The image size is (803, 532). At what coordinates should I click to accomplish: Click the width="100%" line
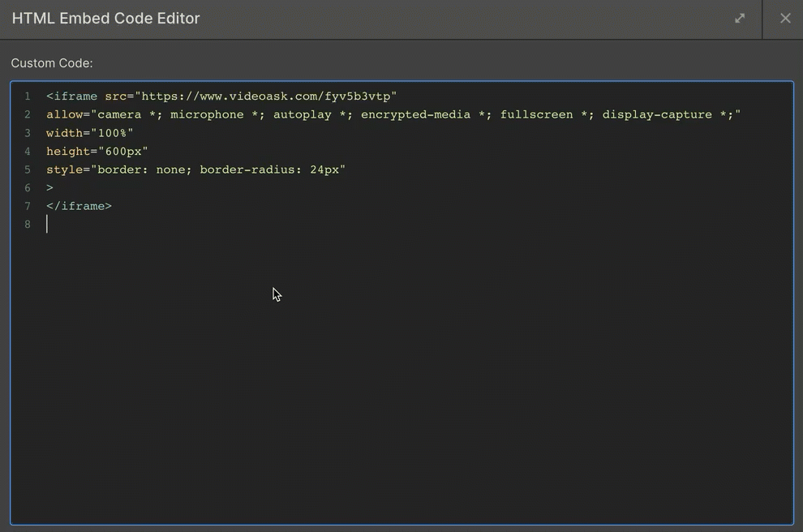pos(89,133)
